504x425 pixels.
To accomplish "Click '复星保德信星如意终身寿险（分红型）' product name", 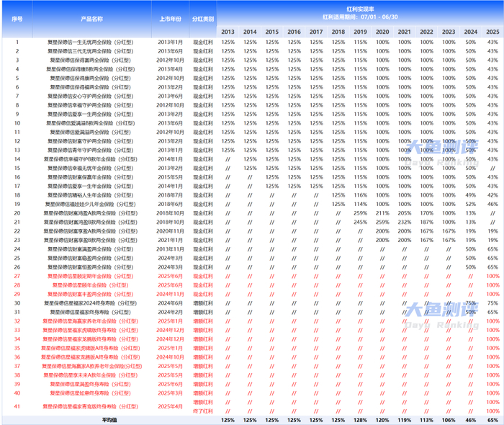I will click(90, 393).
